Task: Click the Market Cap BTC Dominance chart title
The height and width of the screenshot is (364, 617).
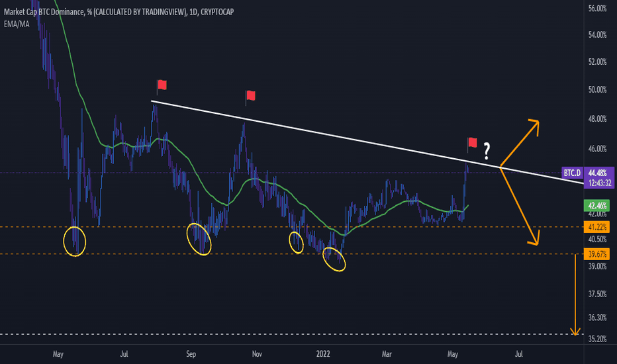Action: pos(119,12)
